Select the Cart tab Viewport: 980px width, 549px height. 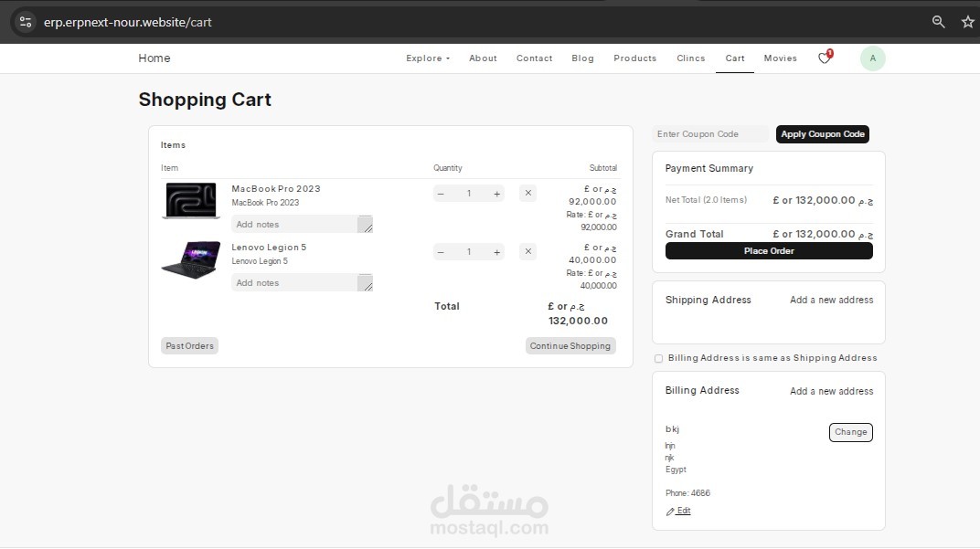click(x=735, y=58)
